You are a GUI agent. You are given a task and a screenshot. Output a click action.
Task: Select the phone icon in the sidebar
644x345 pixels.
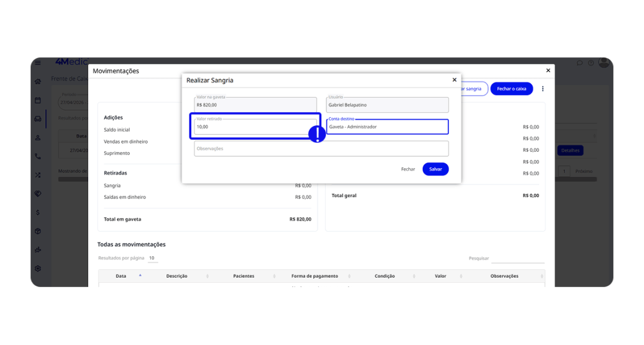pos(38,156)
